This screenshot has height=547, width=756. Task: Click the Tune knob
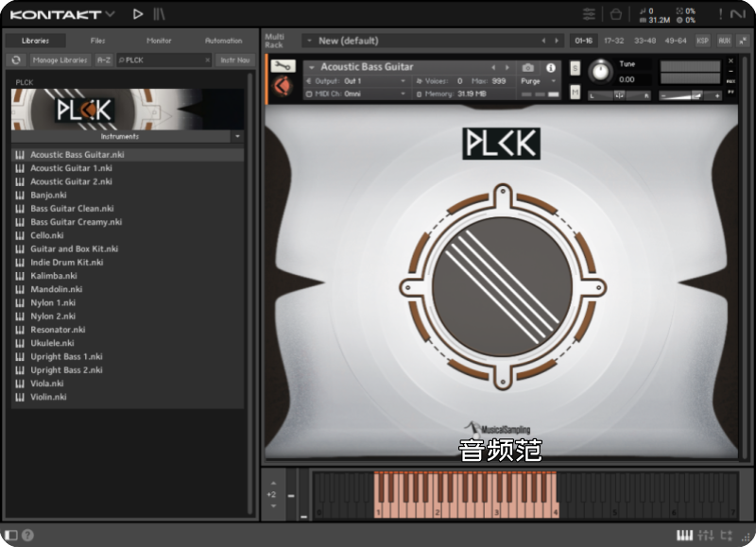pos(600,72)
